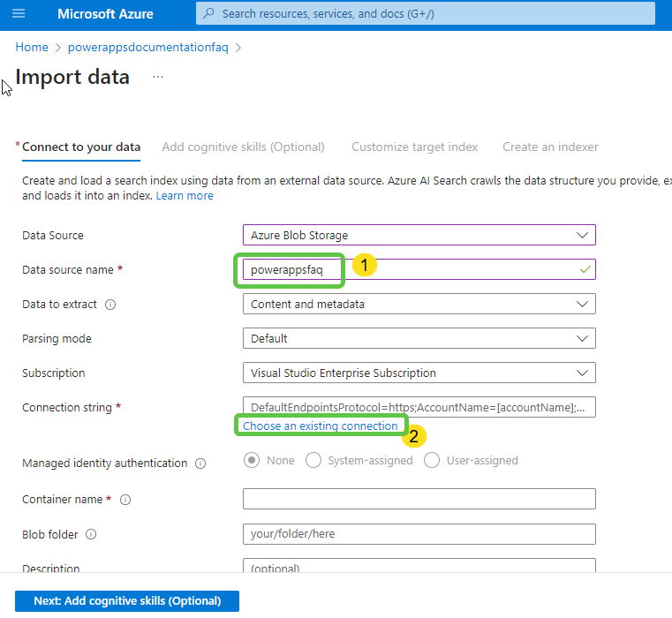The width and height of the screenshot is (672, 618).
Task: Select the None authentication radio button
Action: (x=252, y=460)
